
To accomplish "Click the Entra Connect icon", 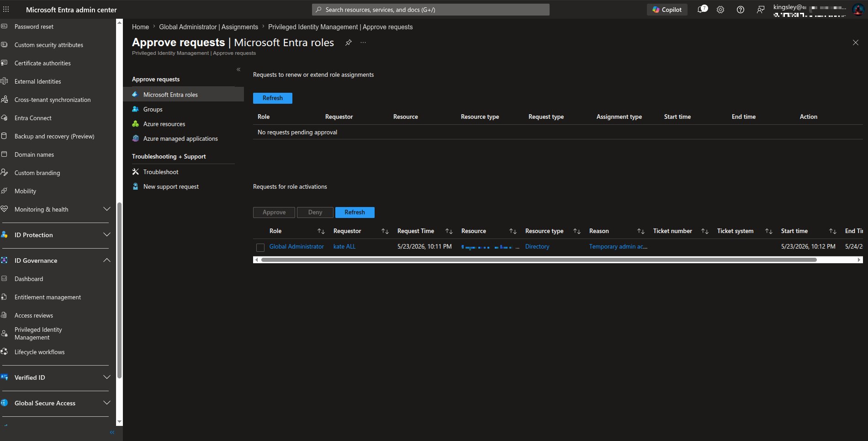I will coord(5,118).
